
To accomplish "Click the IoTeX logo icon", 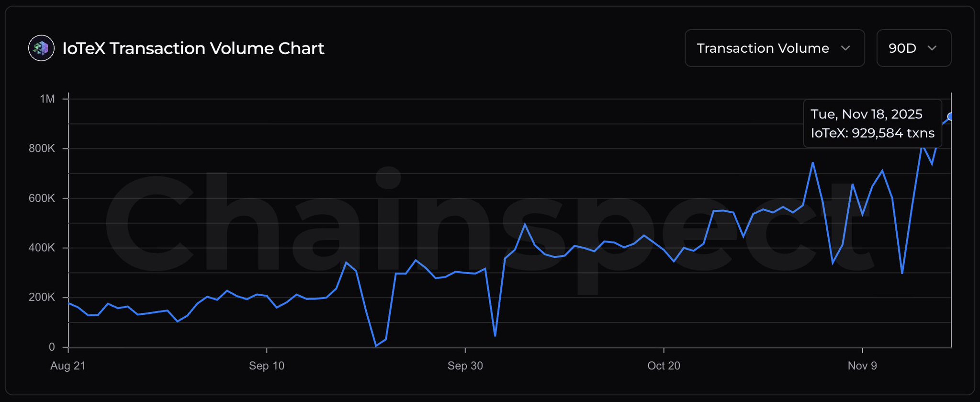I will (41, 48).
